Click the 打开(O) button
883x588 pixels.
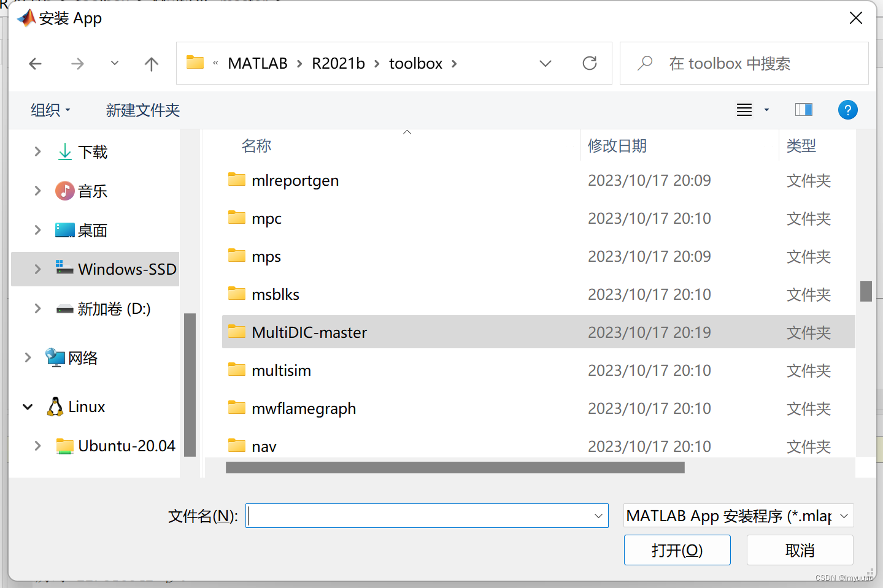[677, 550]
